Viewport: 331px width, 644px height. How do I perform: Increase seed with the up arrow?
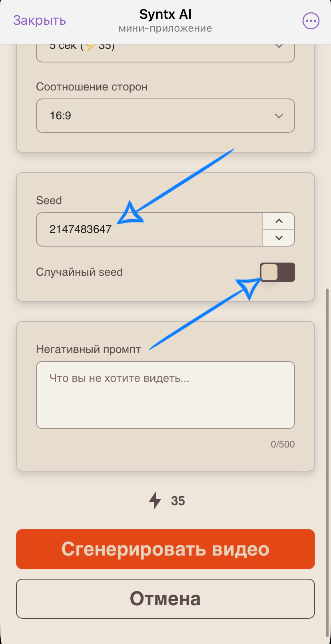279,221
